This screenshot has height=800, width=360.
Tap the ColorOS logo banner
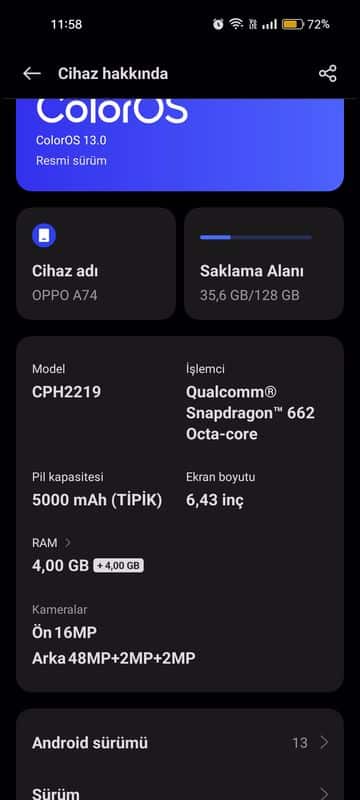[180, 144]
